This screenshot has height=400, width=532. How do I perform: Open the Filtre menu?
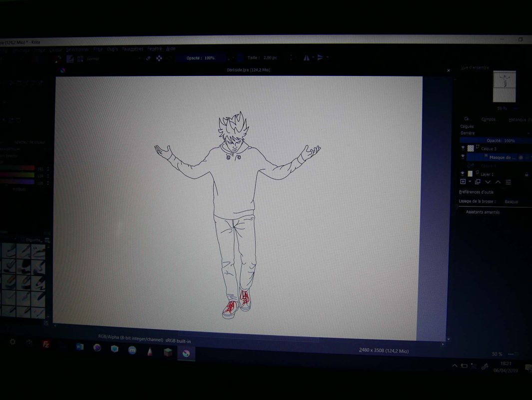[x=98, y=49]
